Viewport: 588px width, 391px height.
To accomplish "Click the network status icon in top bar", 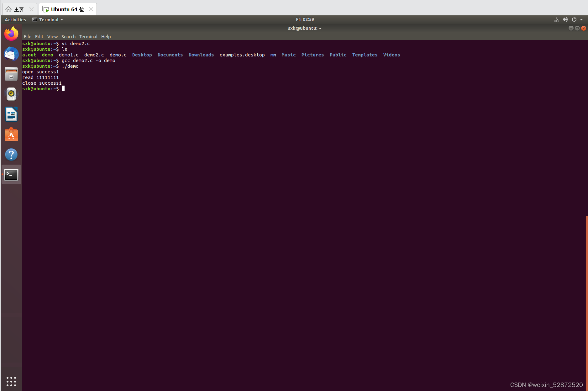I will [x=557, y=19].
